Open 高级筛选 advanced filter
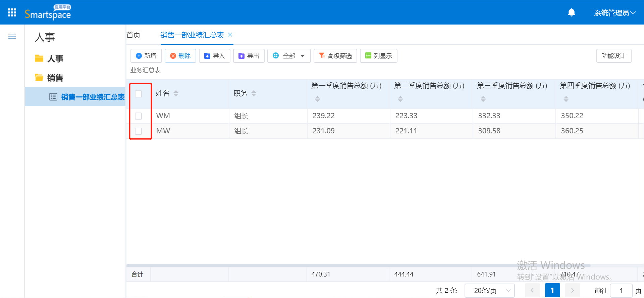Image resolution: width=644 pixels, height=298 pixels. click(x=335, y=56)
